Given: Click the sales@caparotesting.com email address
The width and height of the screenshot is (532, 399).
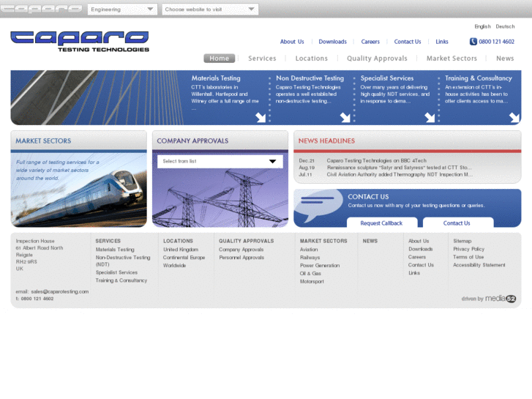Looking at the screenshot, I should pyautogui.click(x=60, y=291).
